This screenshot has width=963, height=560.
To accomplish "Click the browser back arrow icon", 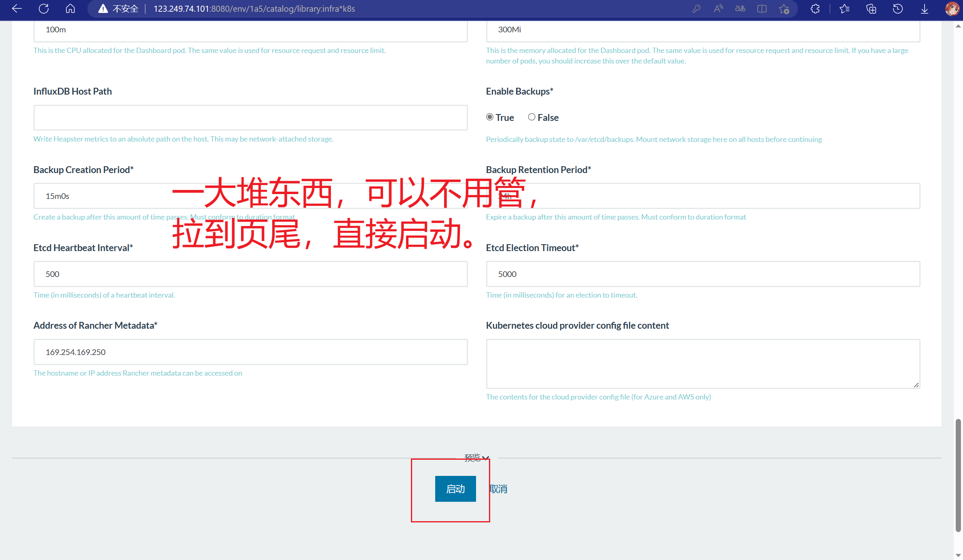I will tap(17, 8).
